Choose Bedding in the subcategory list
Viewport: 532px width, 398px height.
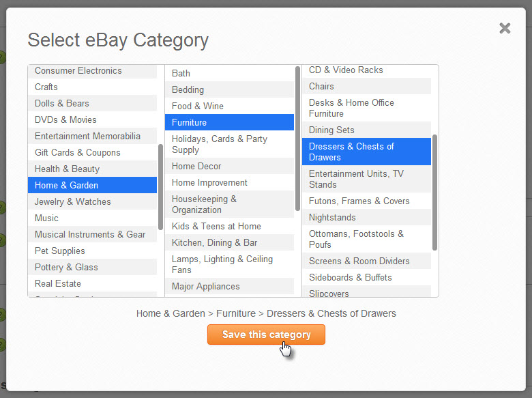(188, 90)
